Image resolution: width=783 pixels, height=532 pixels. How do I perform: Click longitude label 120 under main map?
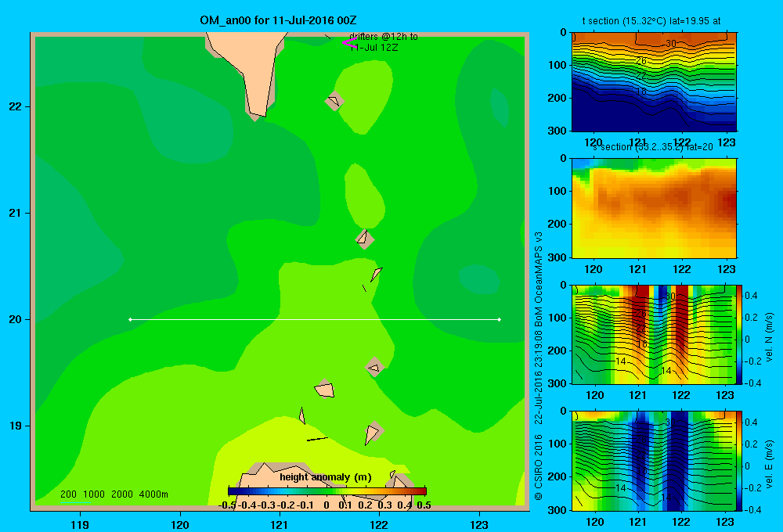(180, 524)
